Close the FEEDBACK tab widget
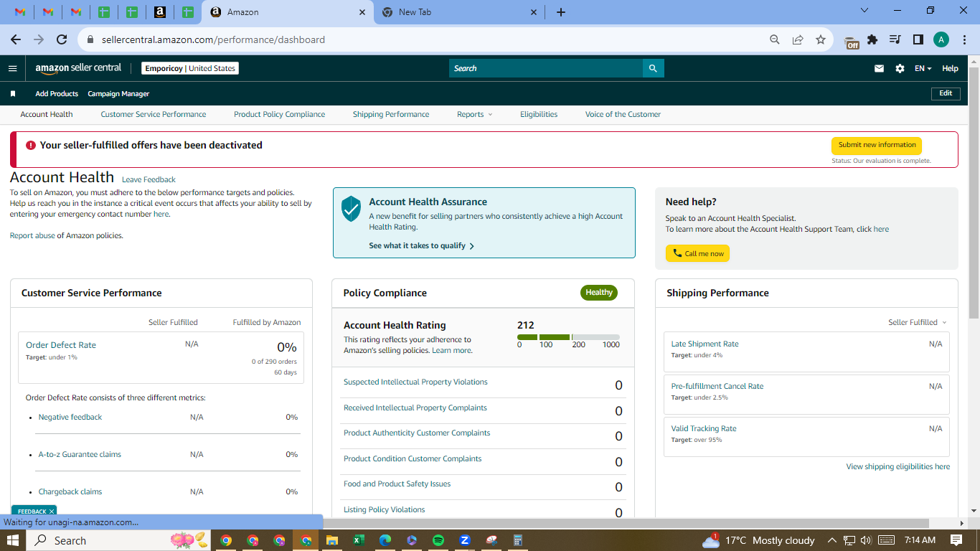 click(52, 512)
